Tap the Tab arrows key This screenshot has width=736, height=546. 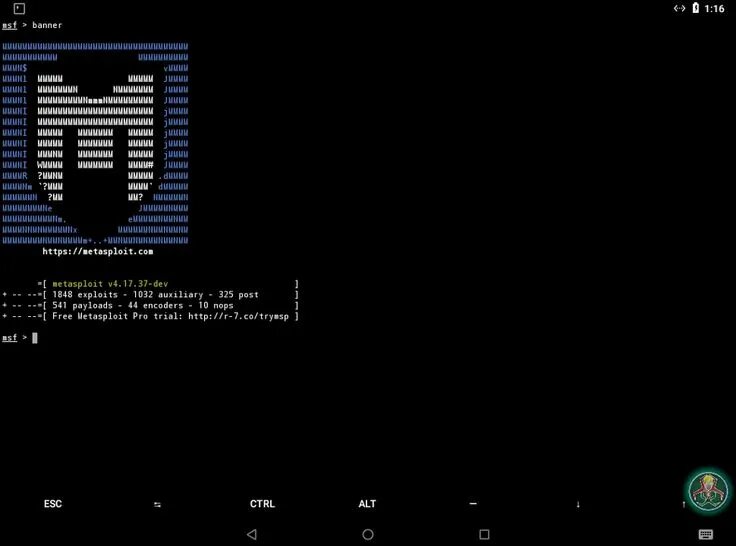(157, 504)
